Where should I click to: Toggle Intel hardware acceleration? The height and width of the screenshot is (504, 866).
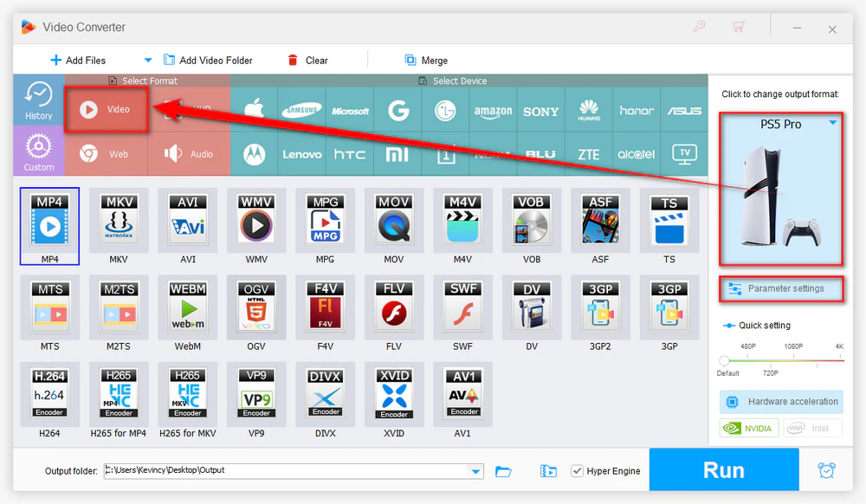click(812, 429)
